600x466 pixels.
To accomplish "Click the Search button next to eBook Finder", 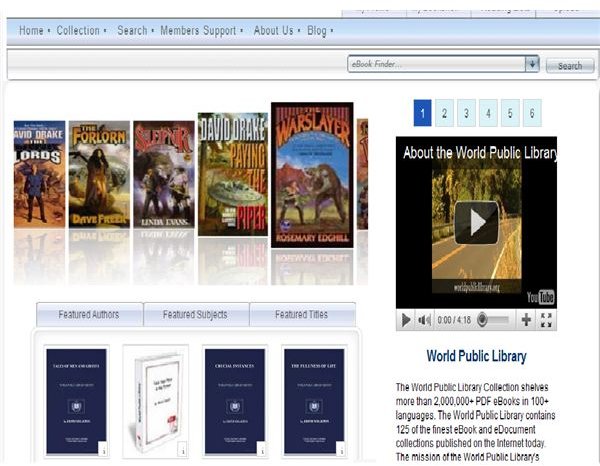I will coord(570,66).
